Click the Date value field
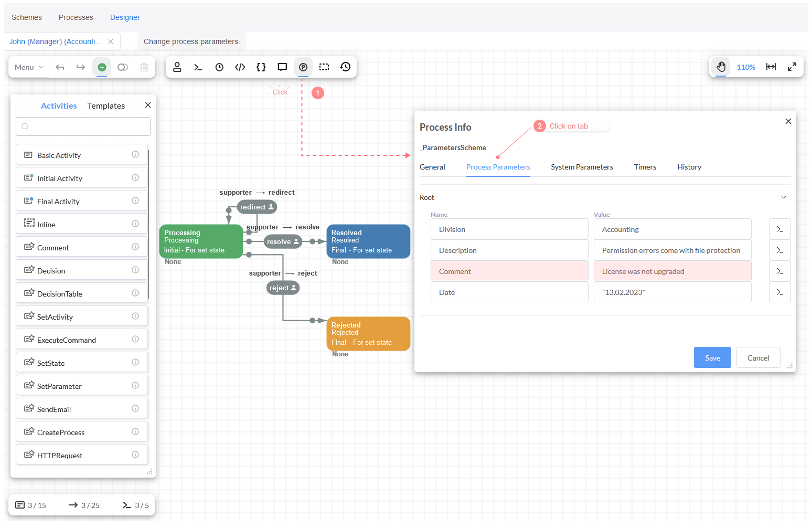The height and width of the screenshot is (528, 812). [672, 292]
